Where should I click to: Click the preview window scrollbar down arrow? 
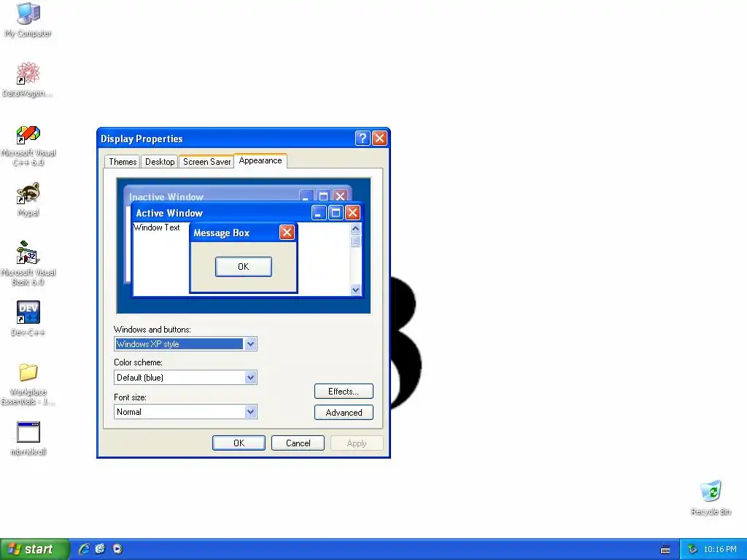click(355, 289)
